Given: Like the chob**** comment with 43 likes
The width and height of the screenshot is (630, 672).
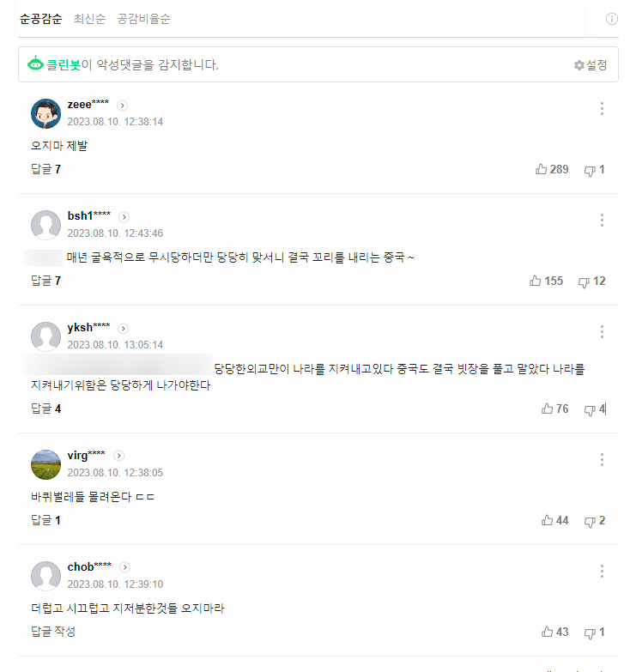Looking at the screenshot, I should click(x=555, y=632).
